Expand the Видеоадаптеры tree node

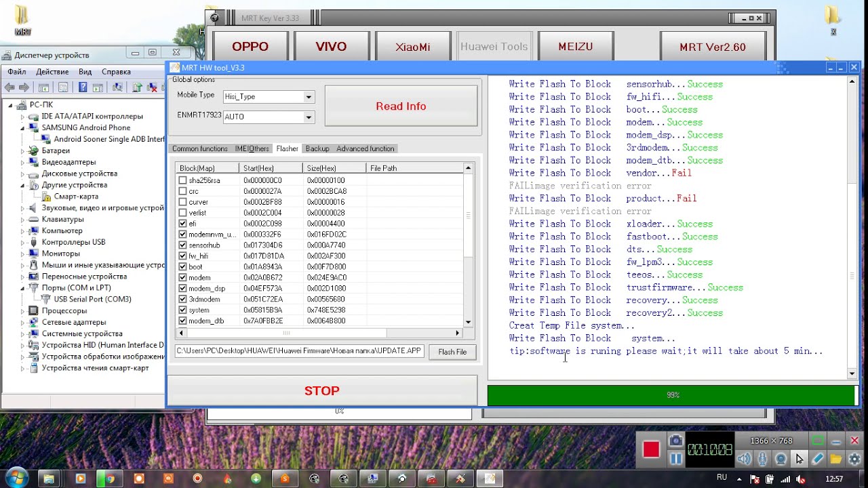tap(23, 162)
